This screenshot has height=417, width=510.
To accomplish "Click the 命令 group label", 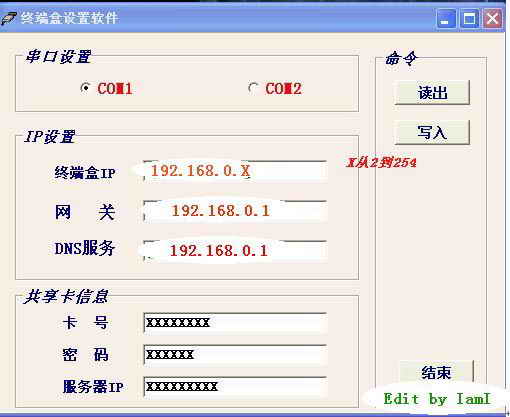I will tap(401, 59).
